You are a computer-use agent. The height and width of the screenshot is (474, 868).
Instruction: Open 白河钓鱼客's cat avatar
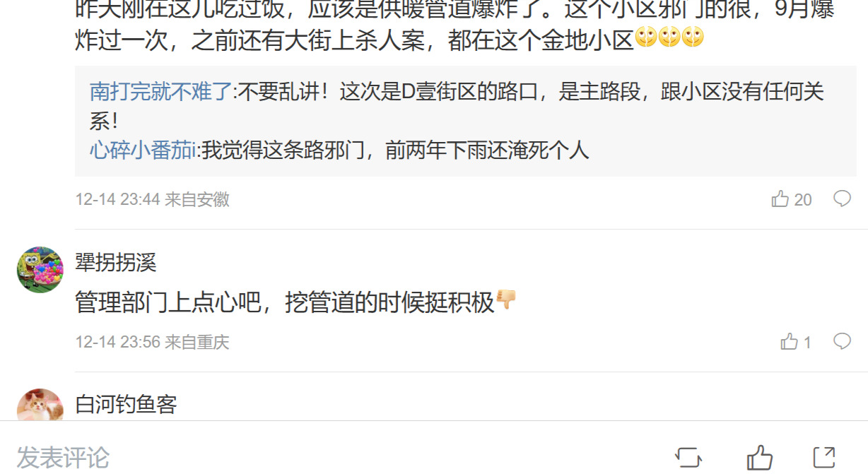click(40, 405)
